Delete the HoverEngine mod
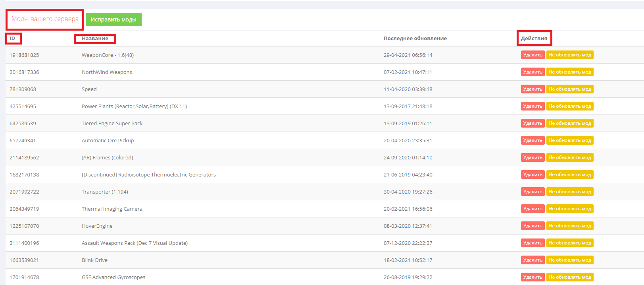Screen dimensions: 644x285 point(533,226)
